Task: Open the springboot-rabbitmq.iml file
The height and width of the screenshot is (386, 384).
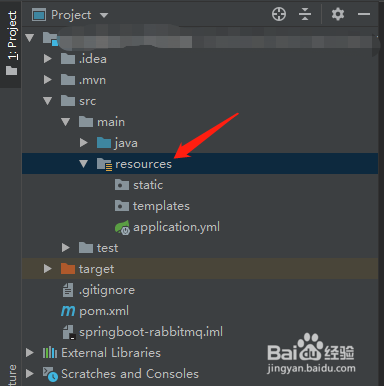Action: [x=151, y=332]
